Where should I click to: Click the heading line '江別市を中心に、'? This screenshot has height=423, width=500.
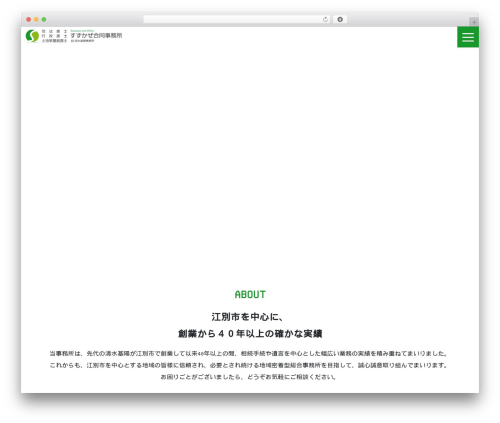point(247,317)
